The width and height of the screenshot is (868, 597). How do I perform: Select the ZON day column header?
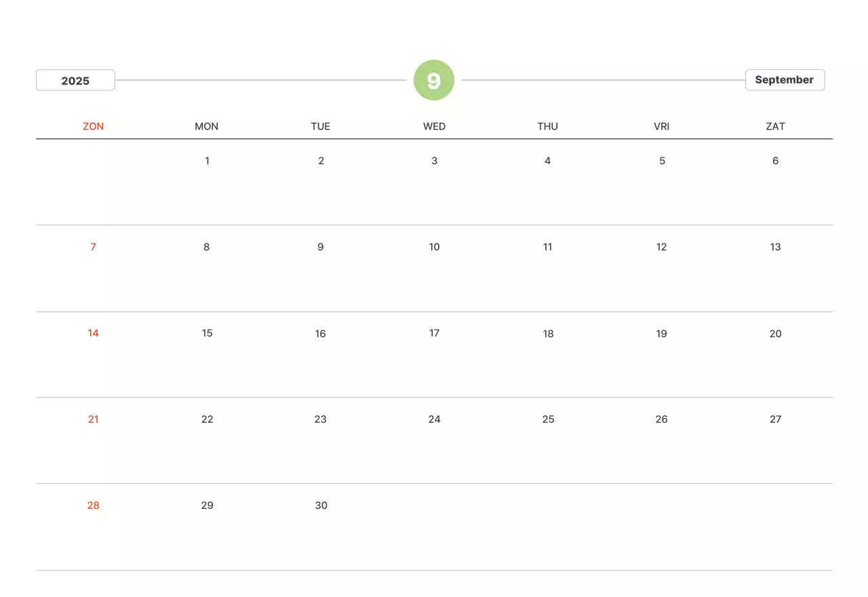tap(94, 126)
